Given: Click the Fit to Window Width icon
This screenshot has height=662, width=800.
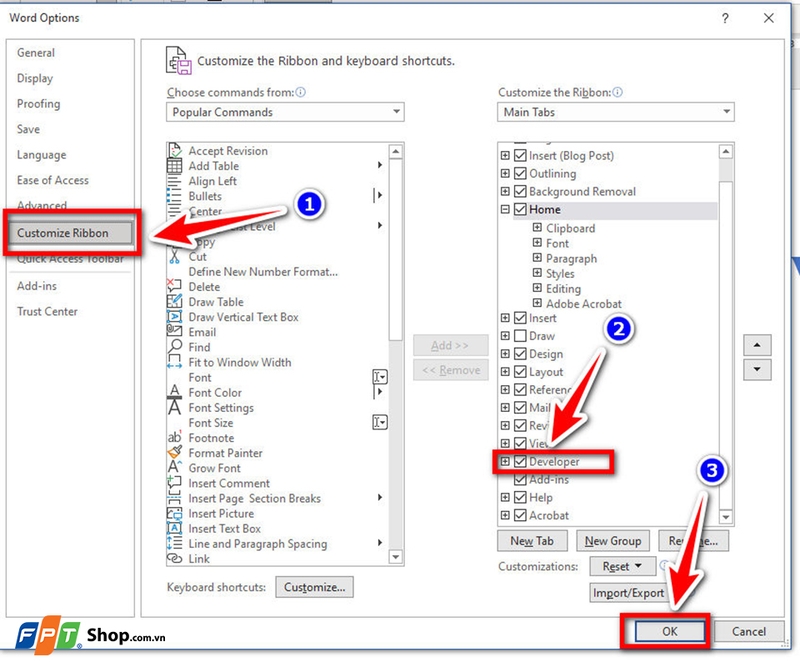Looking at the screenshot, I should [174, 362].
